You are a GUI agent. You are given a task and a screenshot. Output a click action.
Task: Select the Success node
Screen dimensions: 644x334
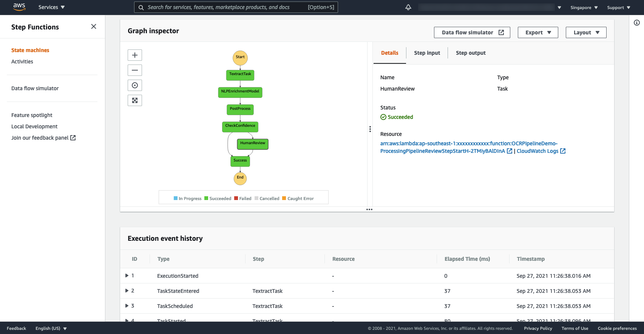click(240, 162)
